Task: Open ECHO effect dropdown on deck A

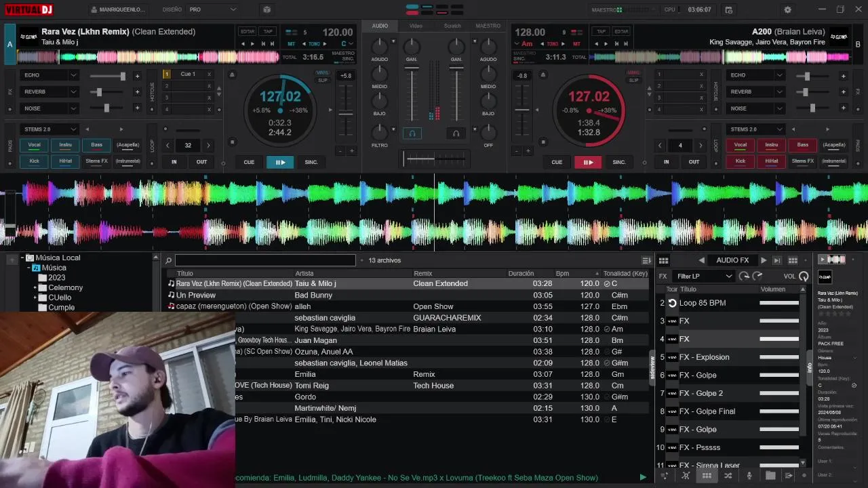Action: [x=50, y=75]
